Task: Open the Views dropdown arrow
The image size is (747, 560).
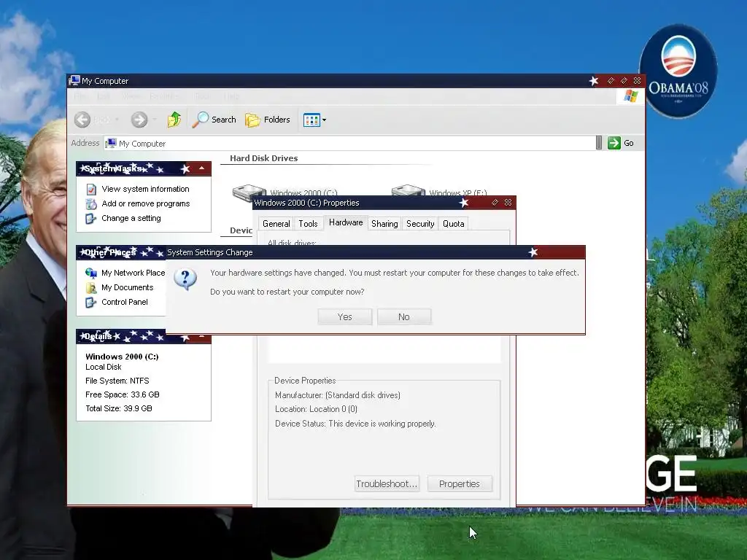Action: tap(325, 120)
